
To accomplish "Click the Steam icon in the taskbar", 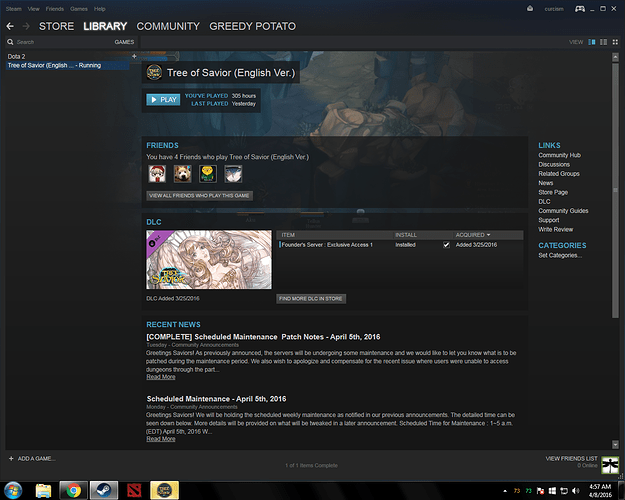I will [101, 490].
